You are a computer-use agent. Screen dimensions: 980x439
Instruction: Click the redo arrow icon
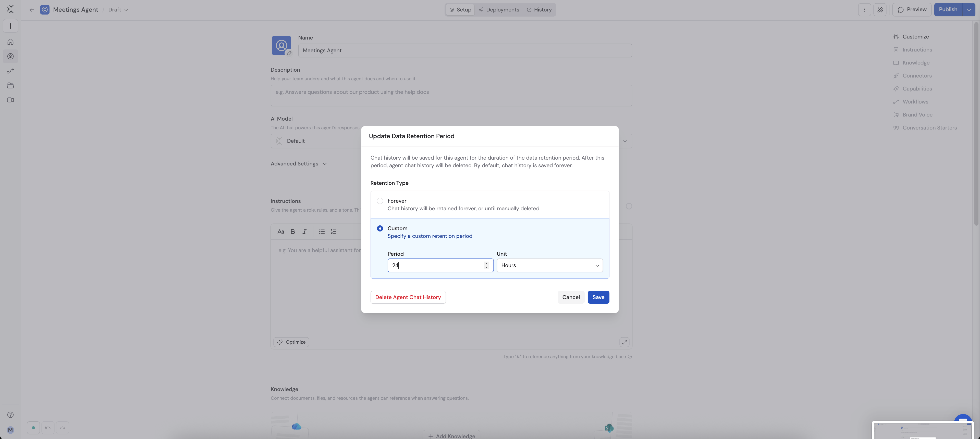coord(62,428)
